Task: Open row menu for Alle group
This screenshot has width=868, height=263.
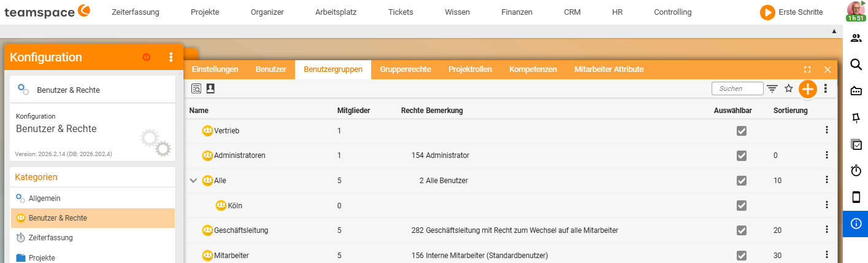Action: click(827, 180)
